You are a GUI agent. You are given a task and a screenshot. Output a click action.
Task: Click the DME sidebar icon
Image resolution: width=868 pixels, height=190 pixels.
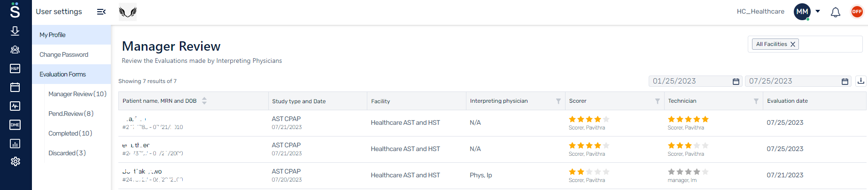15,125
